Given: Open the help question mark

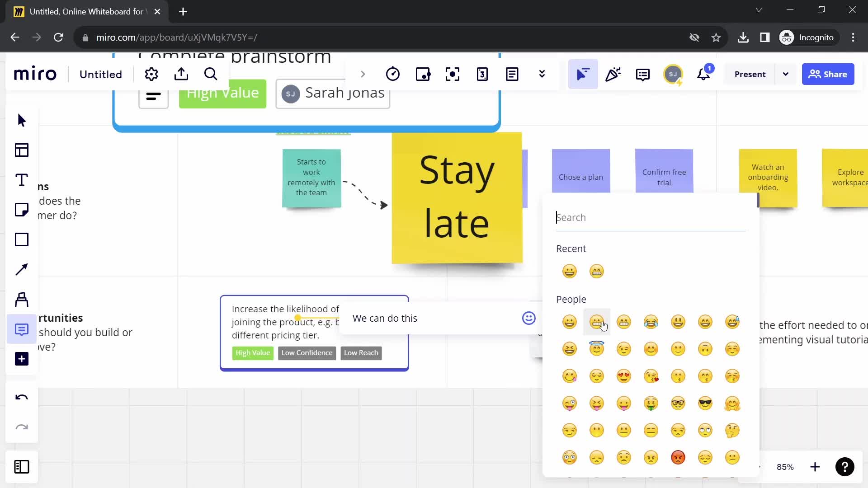Looking at the screenshot, I should coord(844,467).
